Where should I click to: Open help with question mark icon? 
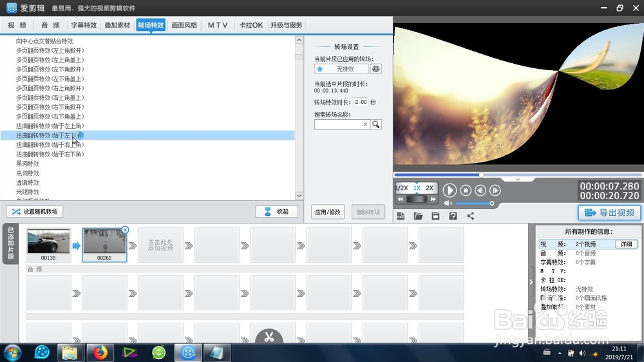click(x=453, y=216)
